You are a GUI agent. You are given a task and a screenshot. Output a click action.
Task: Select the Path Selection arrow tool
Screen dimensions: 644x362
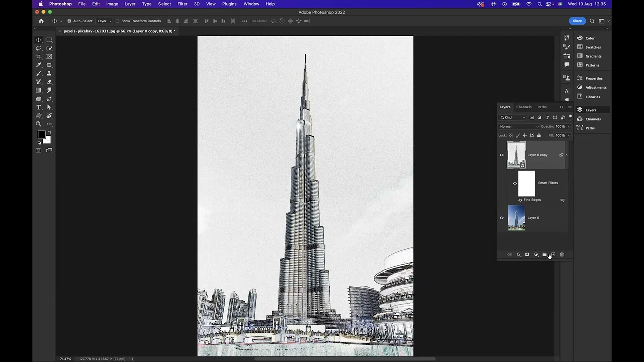click(49, 107)
